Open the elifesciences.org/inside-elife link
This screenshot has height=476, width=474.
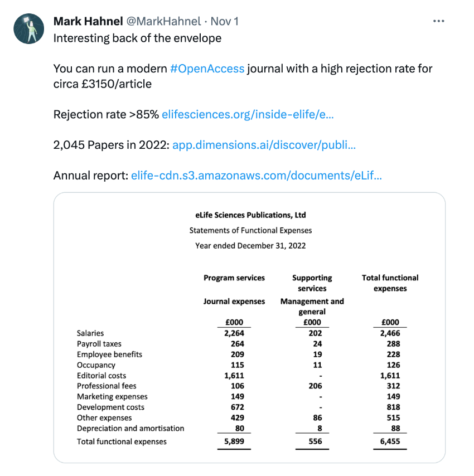pyautogui.click(x=248, y=114)
